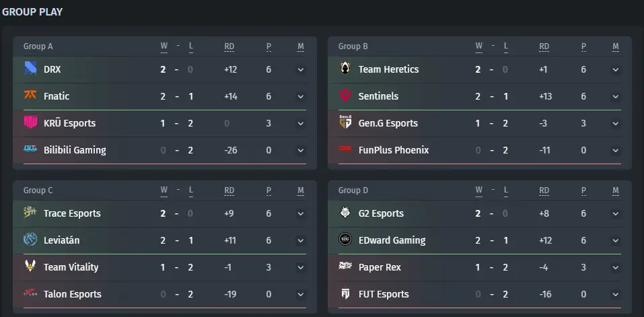Click the Leviatán team logo
644x317 pixels.
(x=30, y=240)
